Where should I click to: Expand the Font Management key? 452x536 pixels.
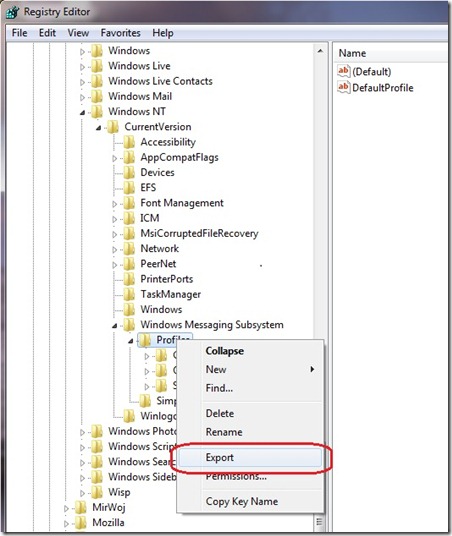(115, 204)
